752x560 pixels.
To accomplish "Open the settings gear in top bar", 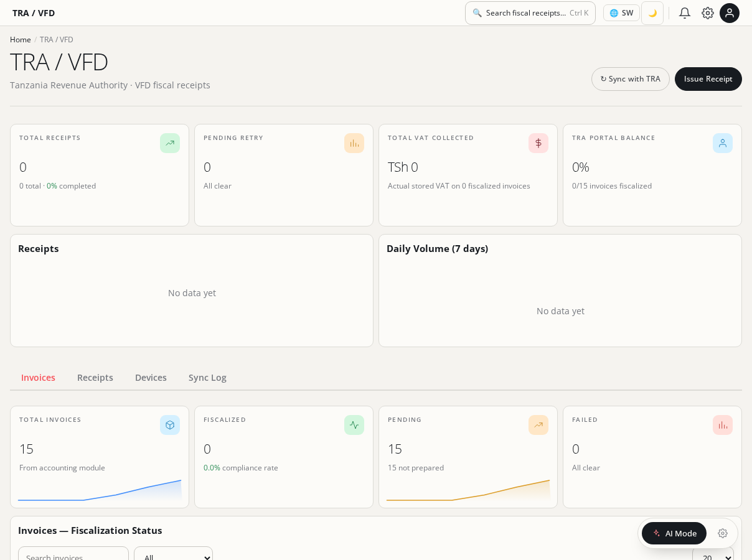I will [708, 13].
